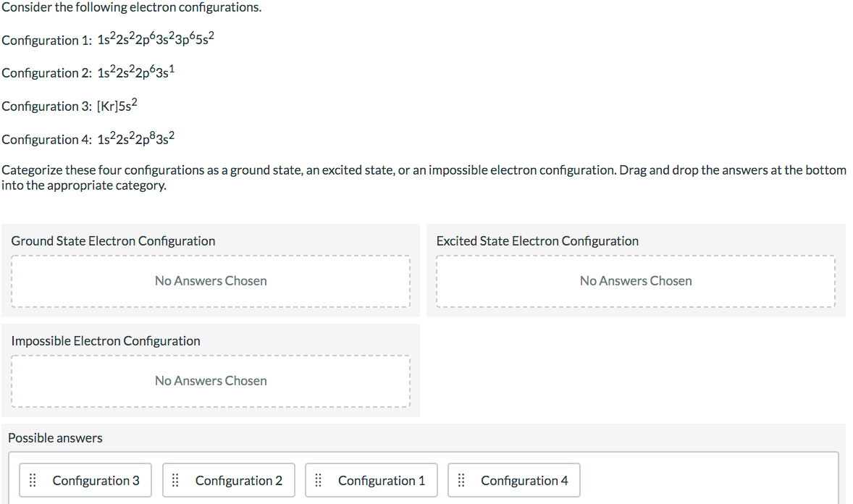Click the Excited State Electron Configuration heading

tap(537, 240)
